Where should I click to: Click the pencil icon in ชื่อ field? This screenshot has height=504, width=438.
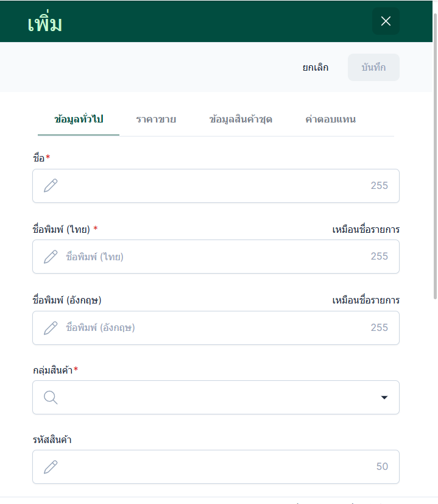[x=51, y=186]
